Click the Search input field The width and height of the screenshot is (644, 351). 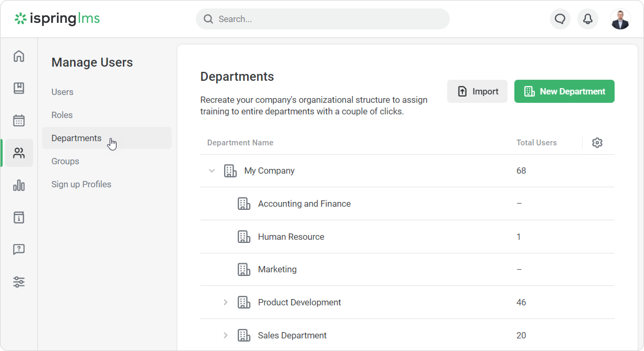(x=323, y=19)
